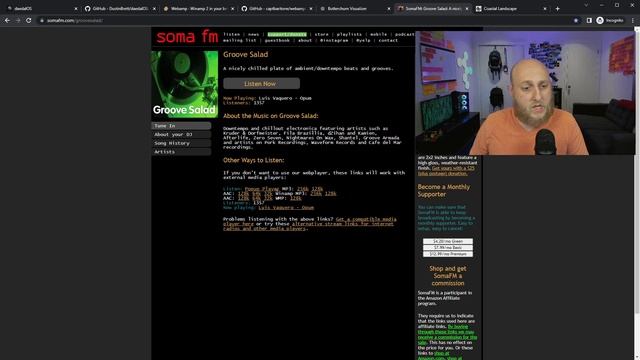Click the browser forward arrow

pos(18,20)
